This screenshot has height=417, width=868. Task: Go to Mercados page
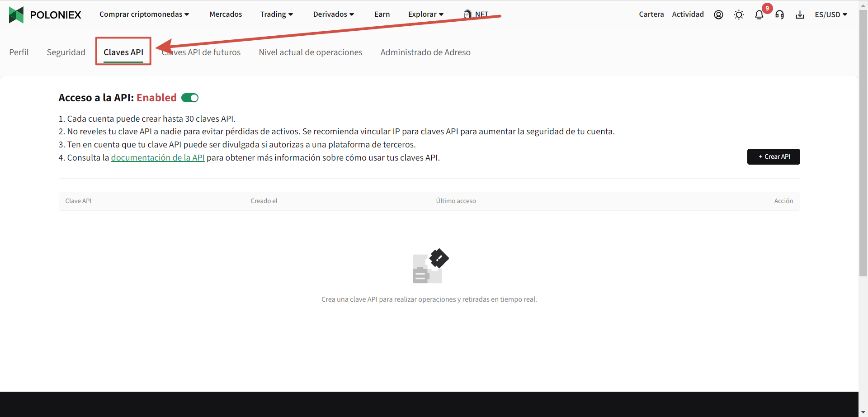[x=226, y=14]
